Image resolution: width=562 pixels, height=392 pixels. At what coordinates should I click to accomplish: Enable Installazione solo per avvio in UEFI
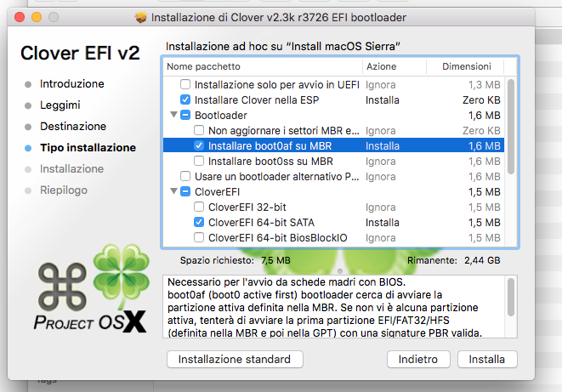[x=185, y=84]
